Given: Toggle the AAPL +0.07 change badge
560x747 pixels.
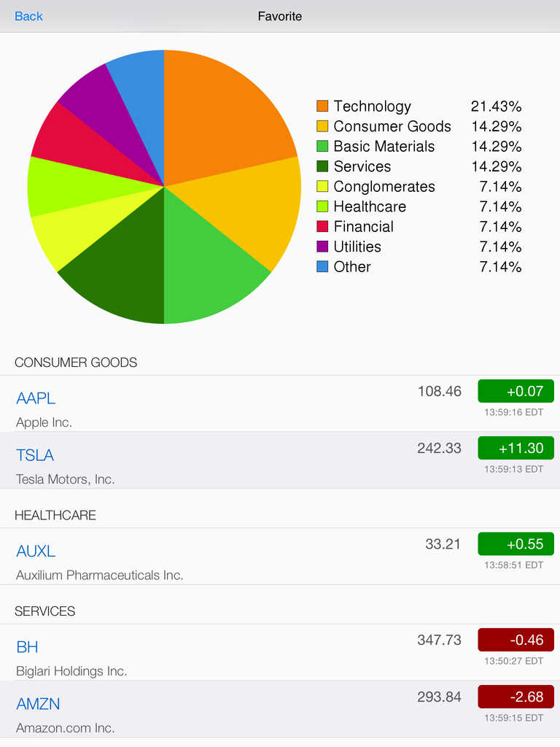Looking at the screenshot, I should pyautogui.click(x=516, y=392).
